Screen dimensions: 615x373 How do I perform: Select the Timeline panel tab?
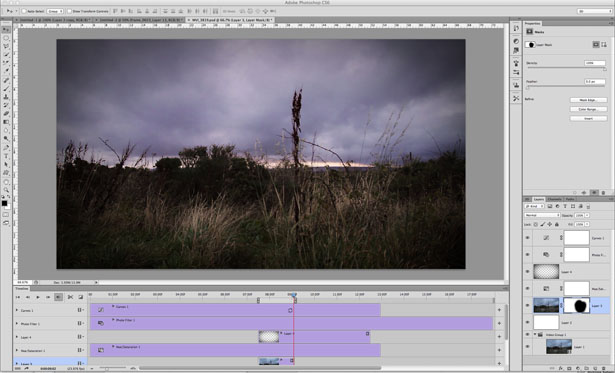click(x=22, y=289)
